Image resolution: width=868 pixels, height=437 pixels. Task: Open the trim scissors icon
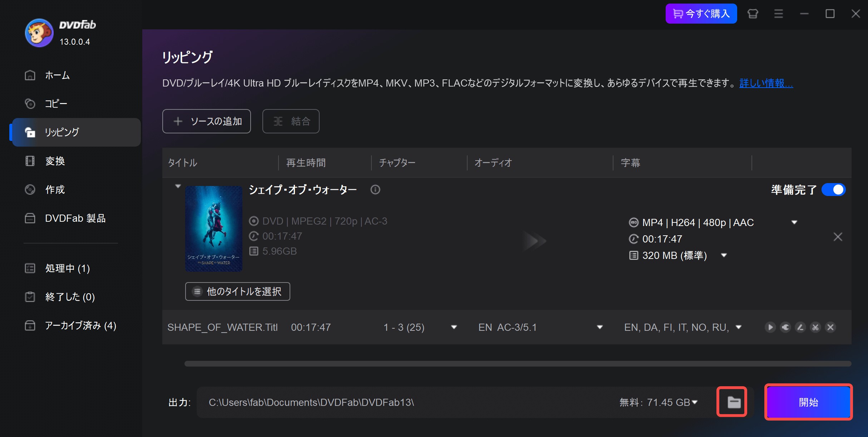coord(815,327)
